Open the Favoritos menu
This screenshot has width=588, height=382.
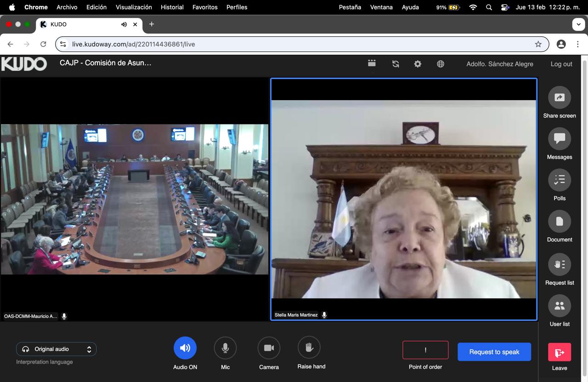[x=205, y=7]
